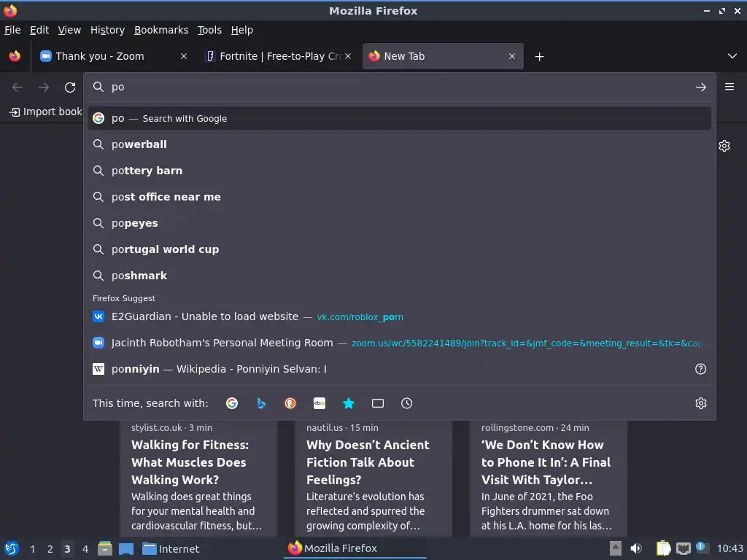Image resolution: width=747 pixels, height=560 pixels.
Task: Click the 10:43 clock in taskbar
Action: 729,548
